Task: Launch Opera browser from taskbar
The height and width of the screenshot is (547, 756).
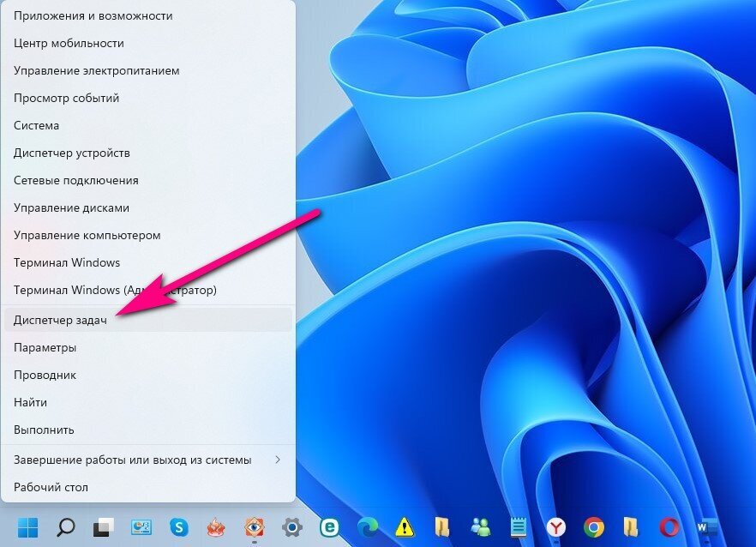Action: click(x=669, y=527)
